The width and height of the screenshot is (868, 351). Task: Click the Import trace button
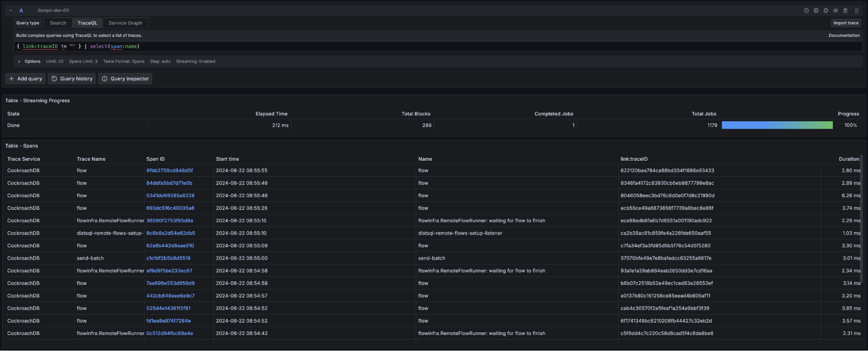coord(845,23)
